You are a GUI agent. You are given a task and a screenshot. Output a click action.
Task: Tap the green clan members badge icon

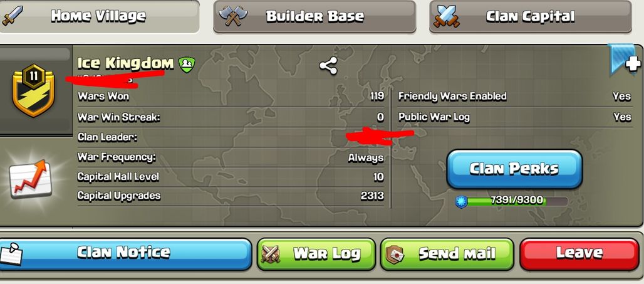coord(187,65)
